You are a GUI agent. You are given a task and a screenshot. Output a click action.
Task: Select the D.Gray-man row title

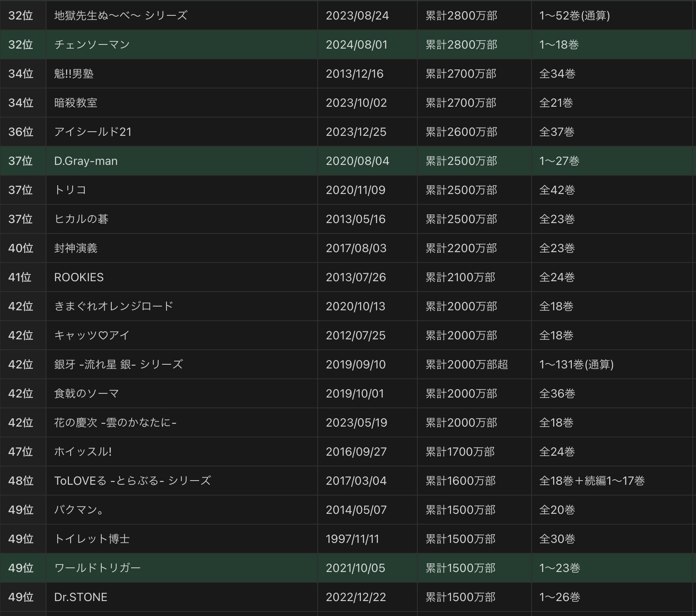coord(86,161)
